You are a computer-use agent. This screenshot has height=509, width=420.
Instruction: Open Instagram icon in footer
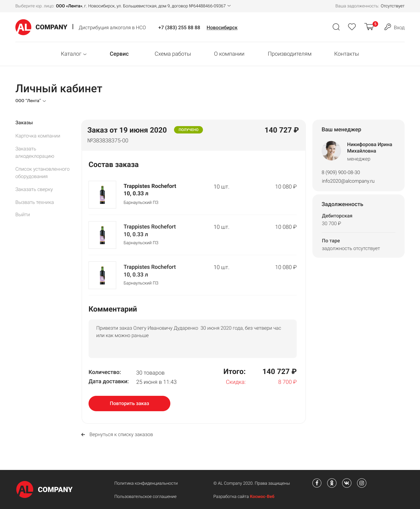pos(362,483)
